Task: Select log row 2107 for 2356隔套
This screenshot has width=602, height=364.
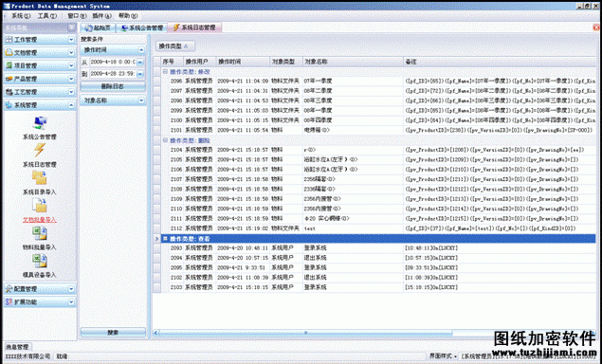Action: tap(378, 179)
